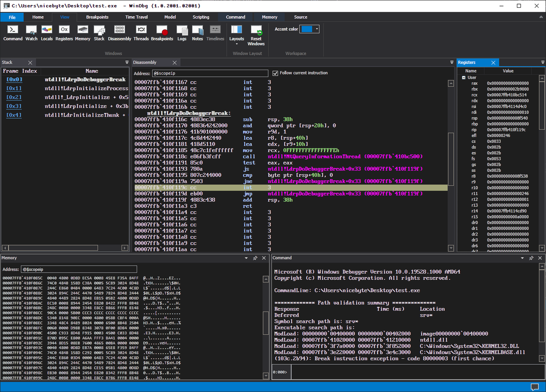Toggle Follow current instruction checkbox
Viewport: 546px width, 392px height.
[x=275, y=73]
